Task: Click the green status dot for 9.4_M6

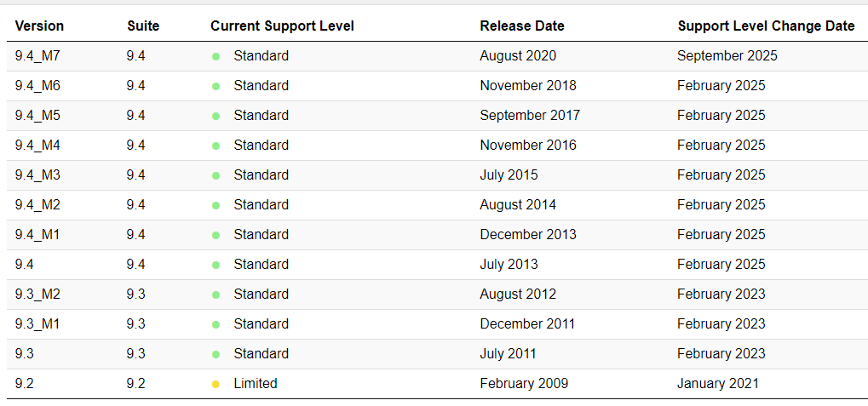Action: (x=216, y=86)
